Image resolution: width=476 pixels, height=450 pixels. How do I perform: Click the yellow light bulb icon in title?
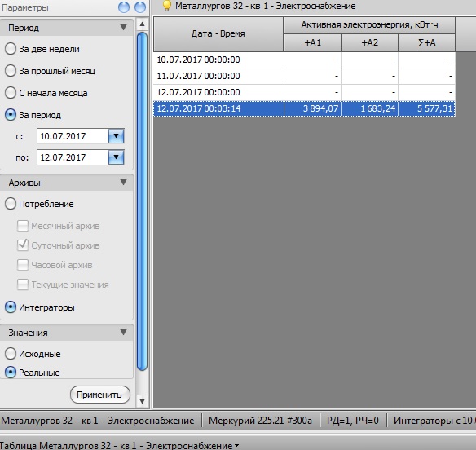point(166,6)
